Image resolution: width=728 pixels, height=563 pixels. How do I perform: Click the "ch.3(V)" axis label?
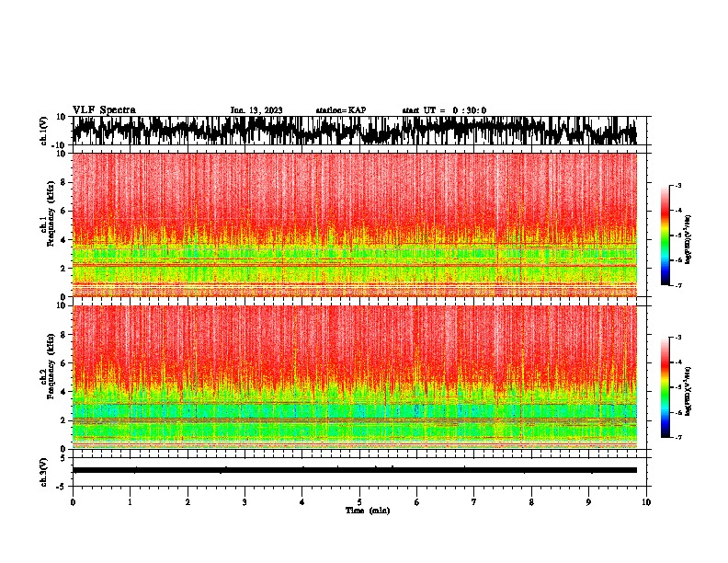pyautogui.click(x=44, y=472)
